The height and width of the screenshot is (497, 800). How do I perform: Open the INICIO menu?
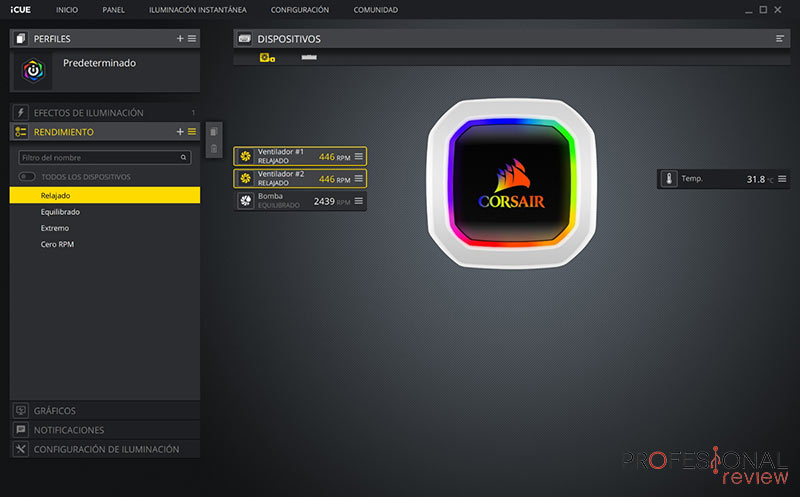coord(67,10)
